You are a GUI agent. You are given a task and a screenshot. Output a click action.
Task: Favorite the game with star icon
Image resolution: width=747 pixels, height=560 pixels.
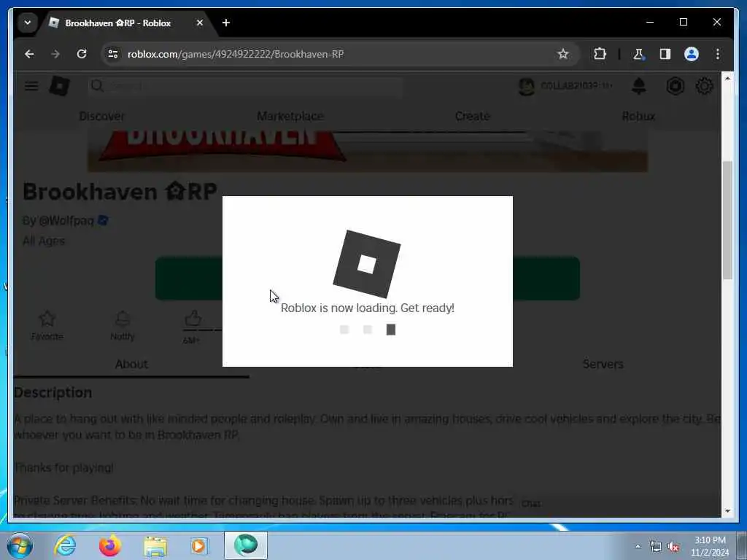(47, 318)
